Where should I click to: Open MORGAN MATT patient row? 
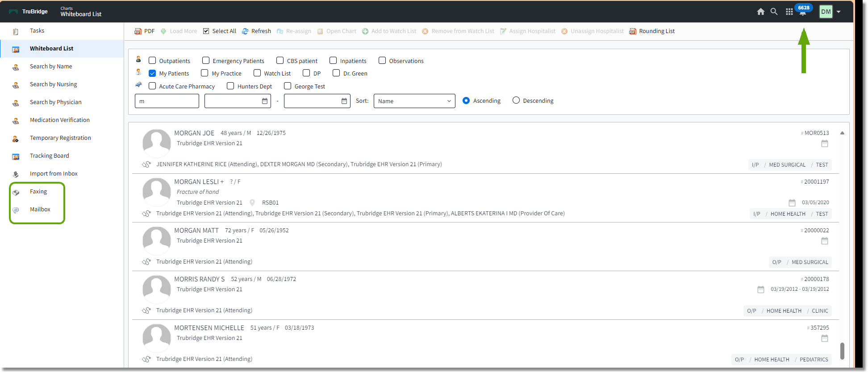point(485,247)
